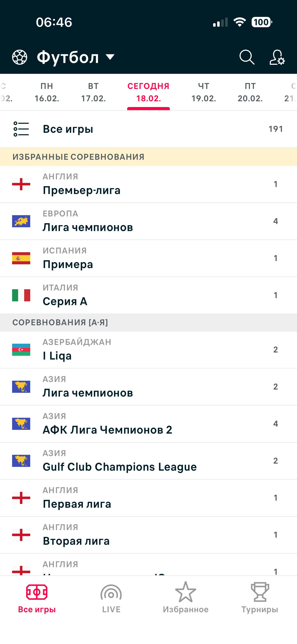Screen dimensions: 297x644
Task: Tap the football ball icon in header
Action: [20, 57]
